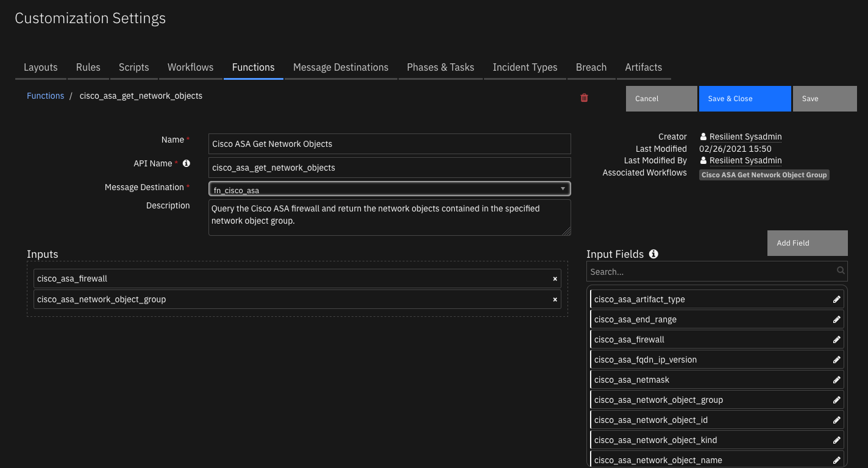The image size is (868, 468).
Task: Click the search magnifier icon in Input Fields
Action: click(841, 271)
